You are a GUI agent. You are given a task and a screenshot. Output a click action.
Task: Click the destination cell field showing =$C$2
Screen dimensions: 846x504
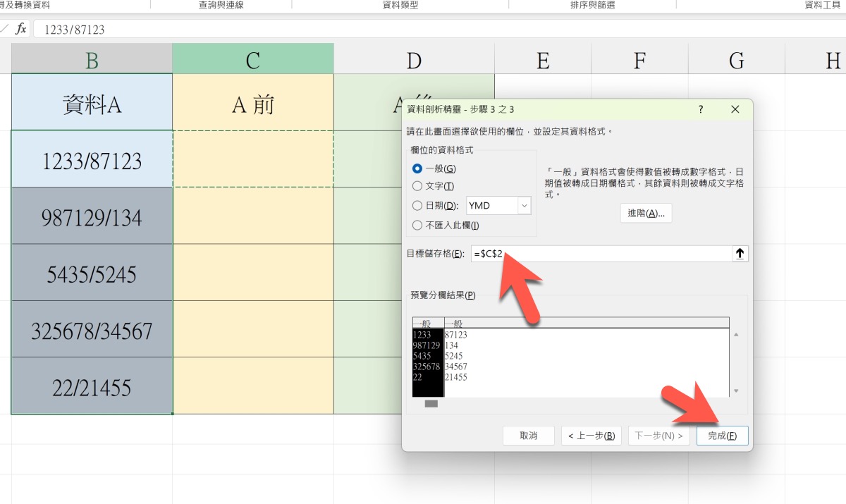click(599, 254)
